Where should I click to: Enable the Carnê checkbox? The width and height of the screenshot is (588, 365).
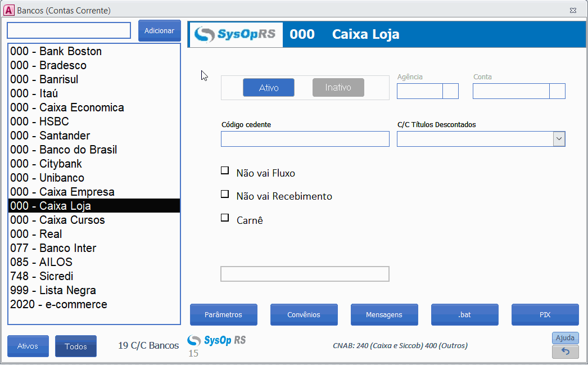[225, 218]
